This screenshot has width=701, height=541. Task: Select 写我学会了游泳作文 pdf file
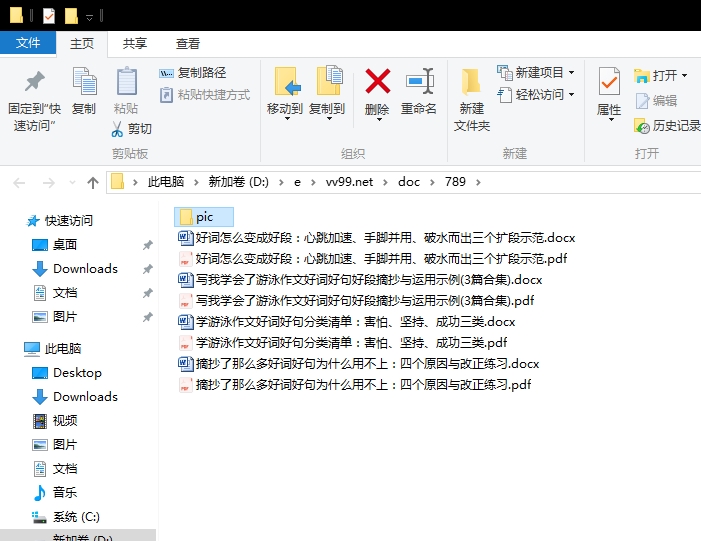(356, 300)
